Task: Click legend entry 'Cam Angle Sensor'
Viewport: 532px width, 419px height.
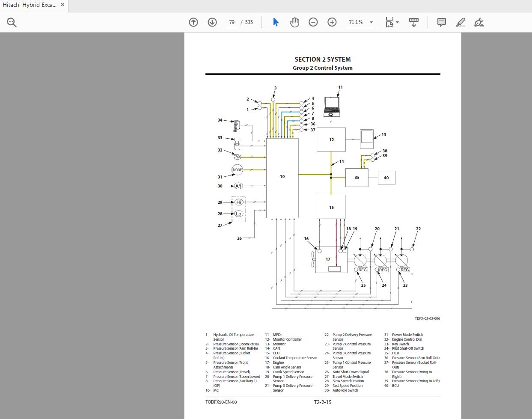Action: click(x=287, y=367)
